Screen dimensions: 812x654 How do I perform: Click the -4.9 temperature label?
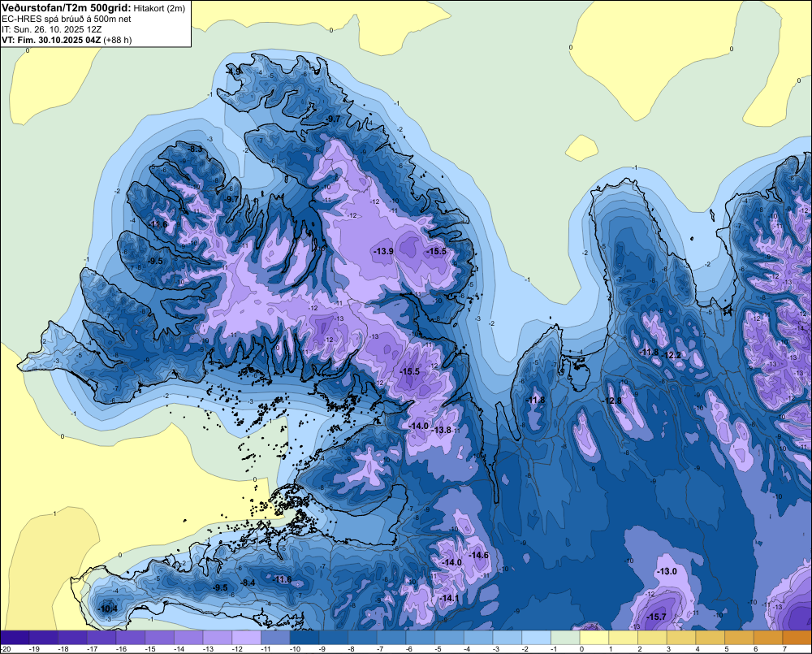(x=235, y=71)
